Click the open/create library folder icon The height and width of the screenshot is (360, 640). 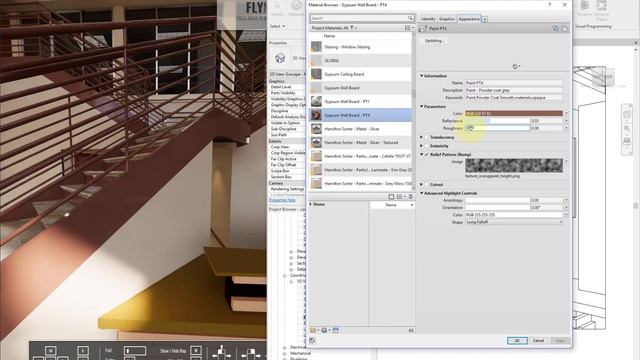(313, 330)
